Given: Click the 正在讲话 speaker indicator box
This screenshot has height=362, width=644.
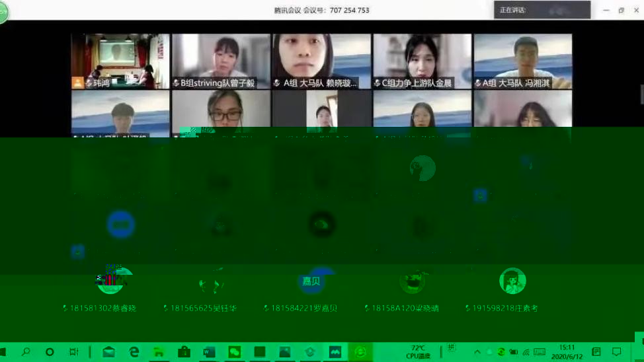Looking at the screenshot, I should pos(542,10).
